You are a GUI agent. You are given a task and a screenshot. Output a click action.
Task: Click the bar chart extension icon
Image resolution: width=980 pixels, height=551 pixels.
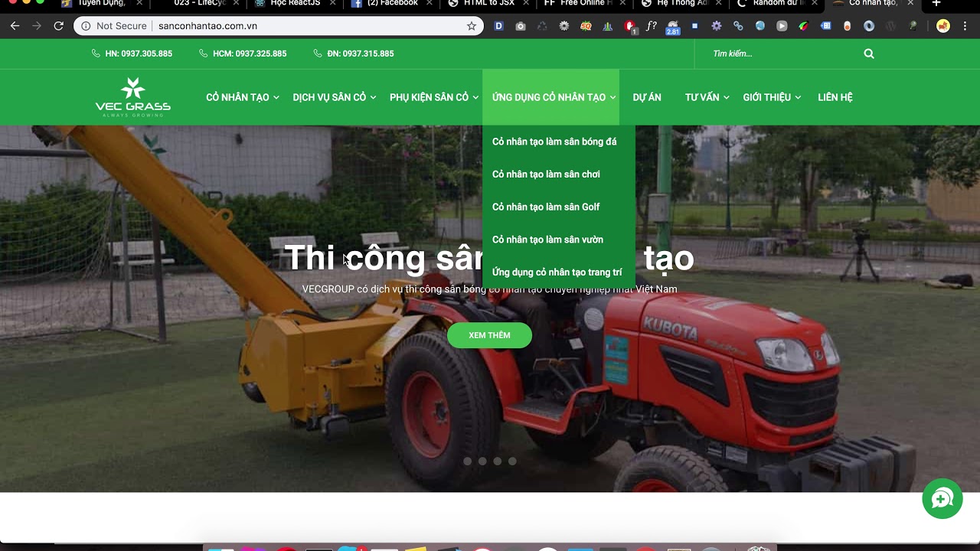(x=608, y=26)
